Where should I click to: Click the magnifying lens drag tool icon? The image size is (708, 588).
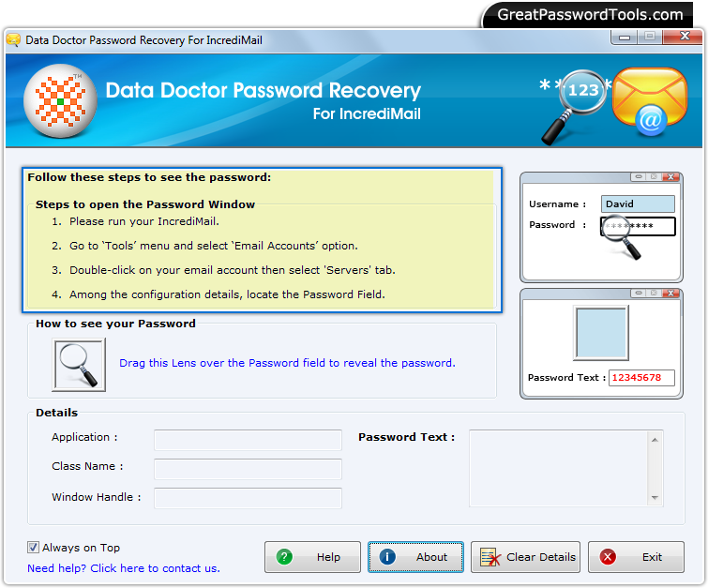79,365
